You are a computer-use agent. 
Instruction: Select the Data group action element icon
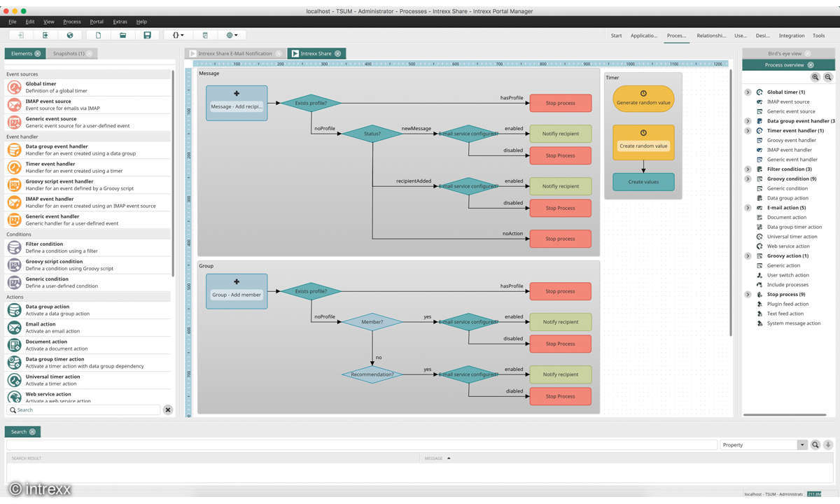click(x=14, y=309)
